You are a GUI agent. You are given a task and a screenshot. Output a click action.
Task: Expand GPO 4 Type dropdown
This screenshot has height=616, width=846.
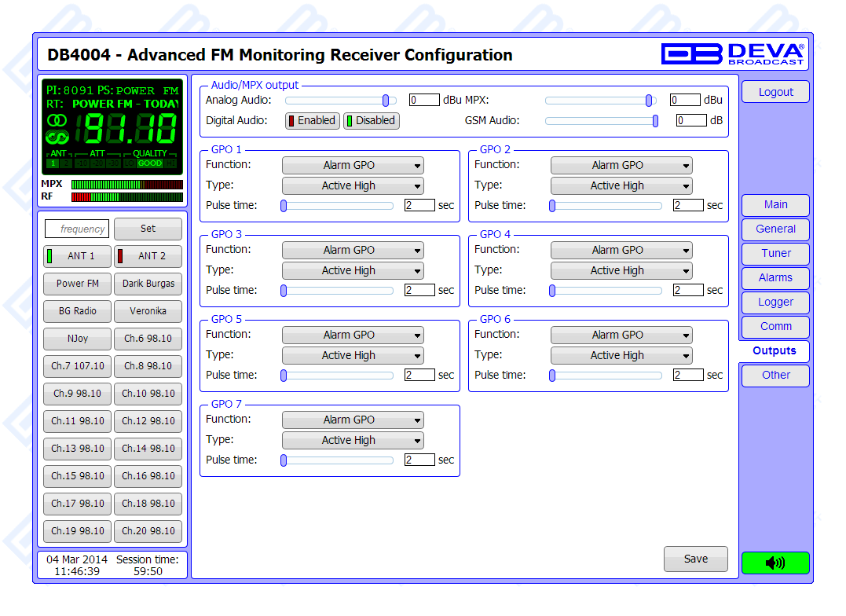621,271
